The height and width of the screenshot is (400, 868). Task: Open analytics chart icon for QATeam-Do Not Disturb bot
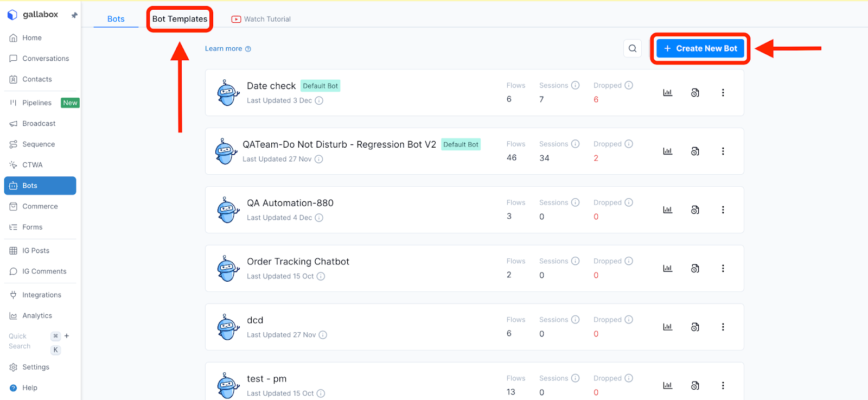(668, 151)
